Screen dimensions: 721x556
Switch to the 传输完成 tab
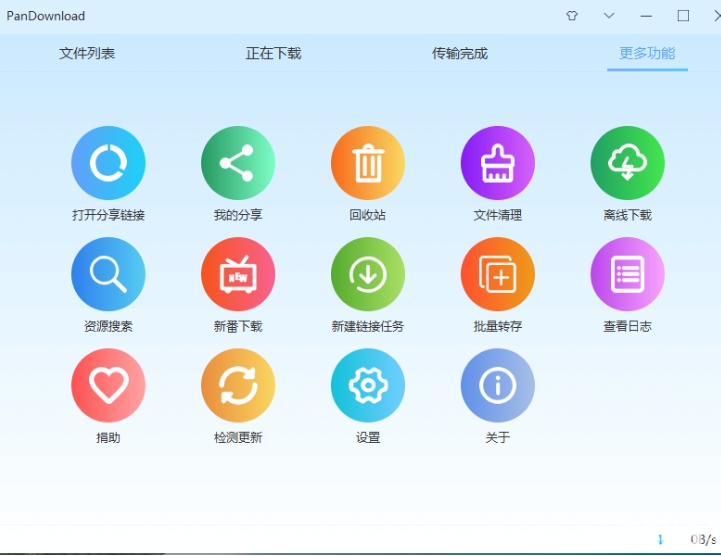(460, 53)
